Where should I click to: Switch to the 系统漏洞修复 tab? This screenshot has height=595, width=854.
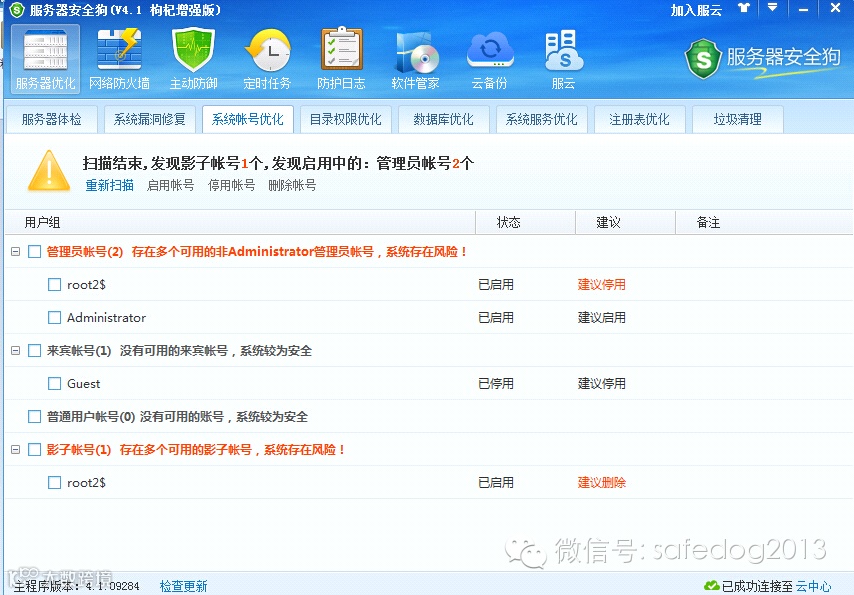click(150, 119)
